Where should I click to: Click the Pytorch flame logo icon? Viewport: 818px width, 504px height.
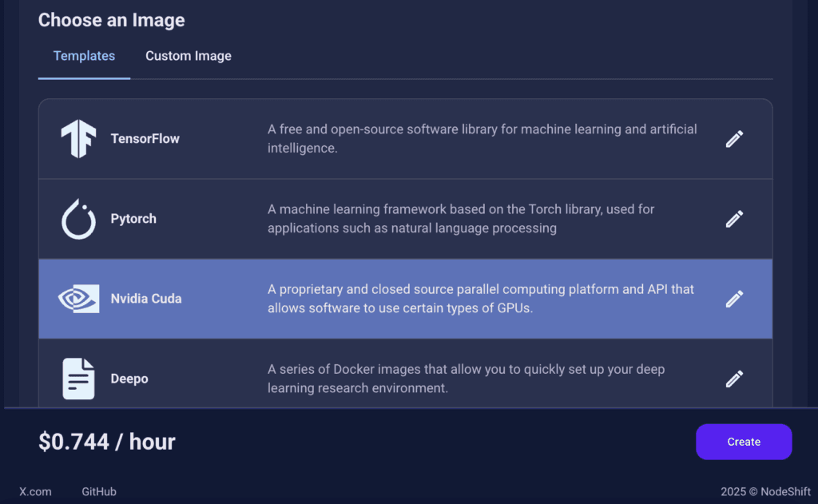(79, 219)
